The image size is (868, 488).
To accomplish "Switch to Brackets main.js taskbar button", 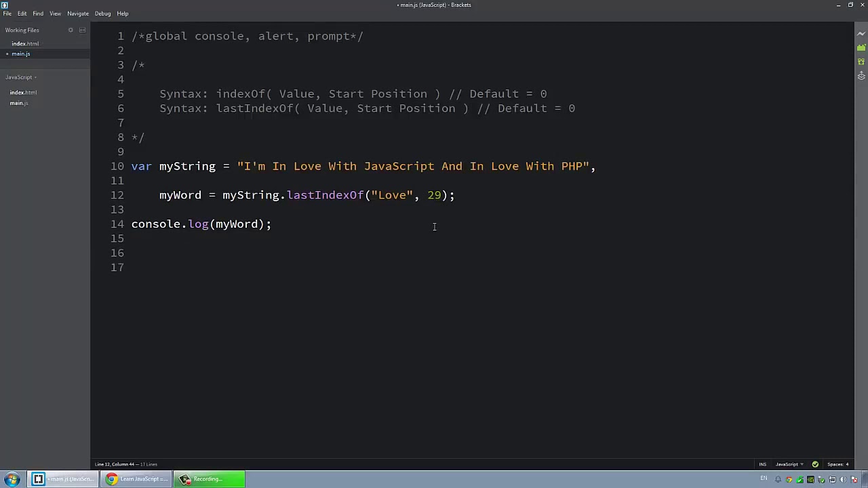I will [x=63, y=479].
